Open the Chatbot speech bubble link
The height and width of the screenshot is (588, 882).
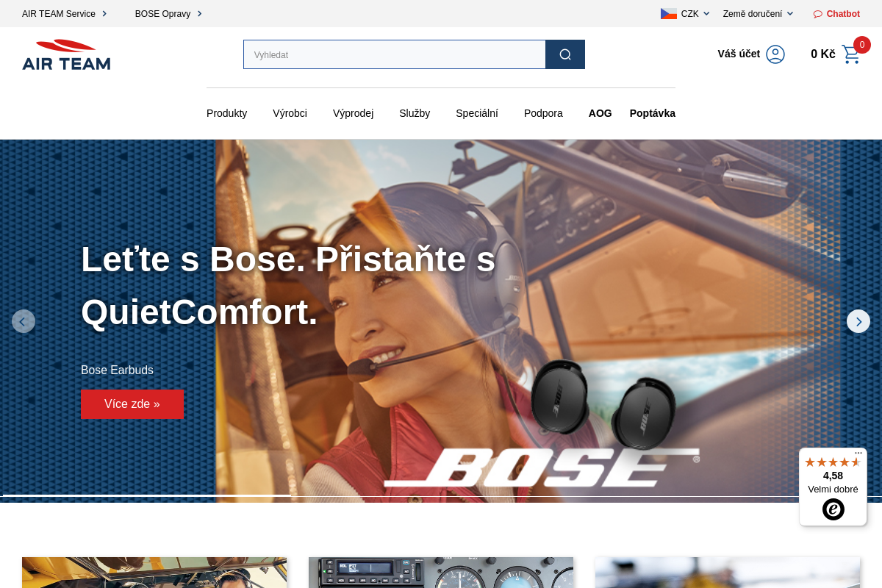tap(836, 13)
